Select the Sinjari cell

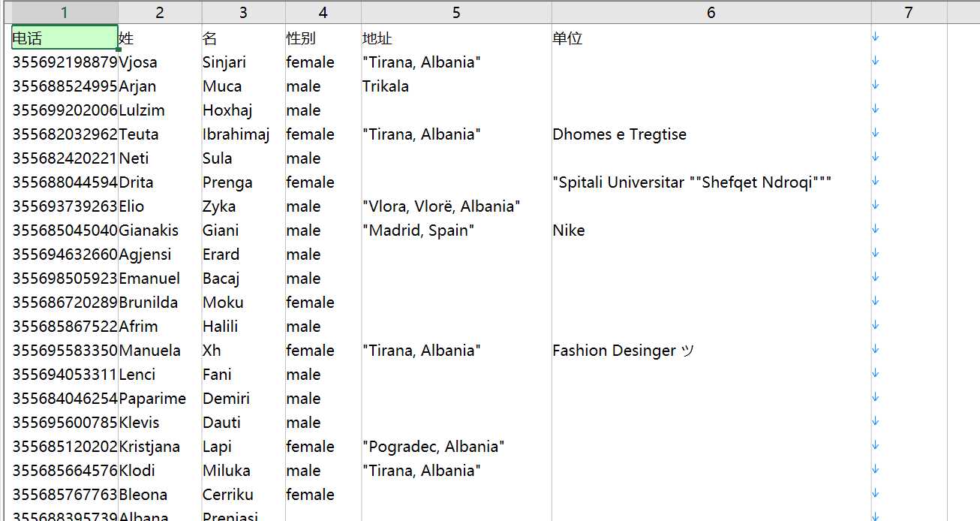(x=244, y=62)
